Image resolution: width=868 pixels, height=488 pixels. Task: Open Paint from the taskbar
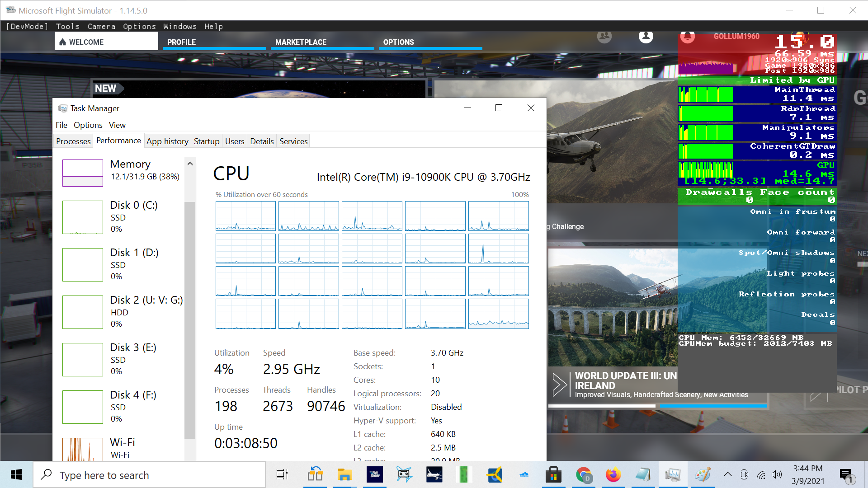pos(703,475)
